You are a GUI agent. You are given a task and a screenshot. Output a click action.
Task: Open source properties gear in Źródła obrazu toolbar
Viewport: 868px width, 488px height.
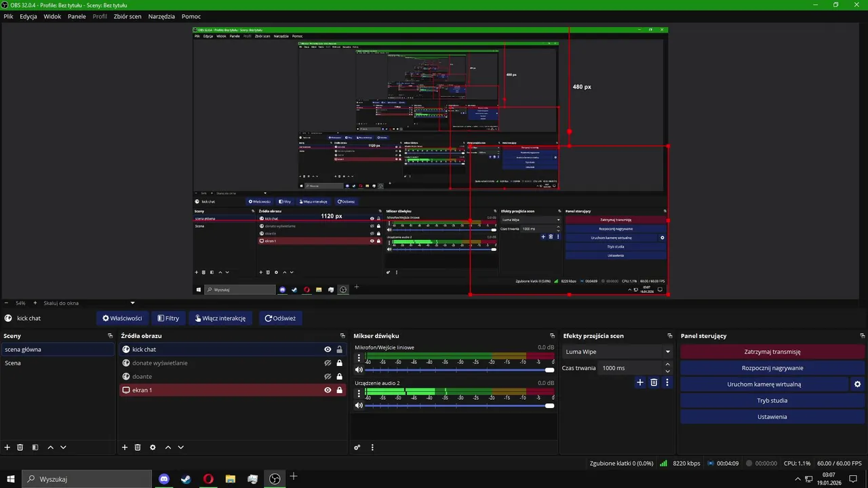pyautogui.click(x=153, y=447)
